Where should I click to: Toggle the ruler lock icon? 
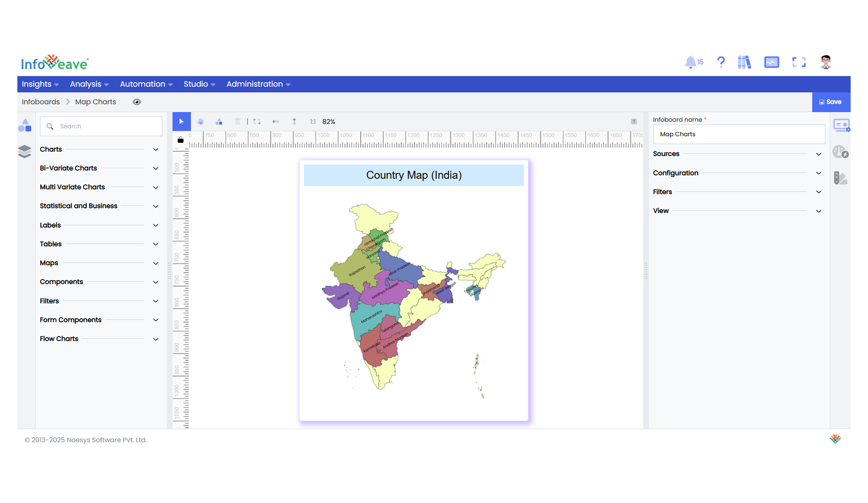tap(181, 140)
